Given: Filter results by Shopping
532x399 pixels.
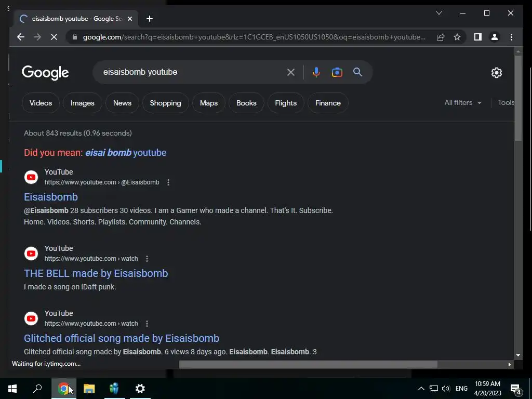Looking at the screenshot, I should (x=166, y=103).
